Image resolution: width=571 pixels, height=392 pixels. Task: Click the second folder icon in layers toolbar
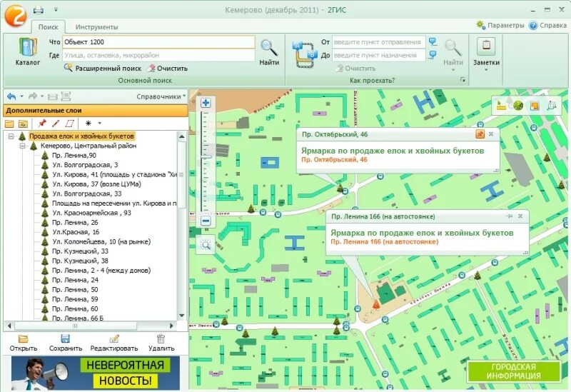pyautogui.click(x=23, y=124)
